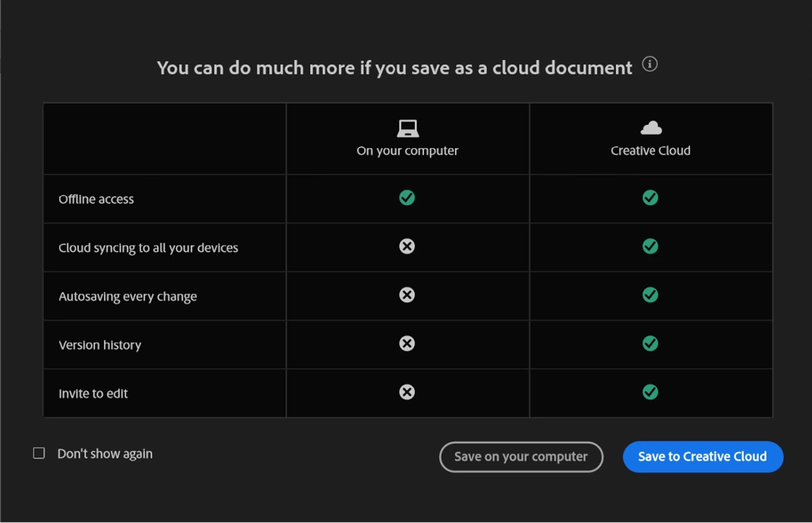This screenshot has width=812, height=523.
Task: Click the Creative Cloud column heading text
Action: coord(651,151)
